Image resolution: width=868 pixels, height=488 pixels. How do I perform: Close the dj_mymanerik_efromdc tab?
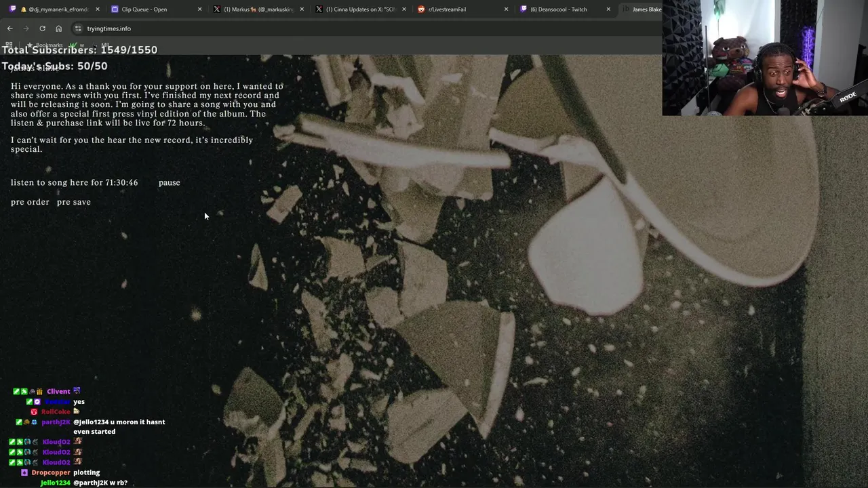pyautogui.click(x=98, y=9)
